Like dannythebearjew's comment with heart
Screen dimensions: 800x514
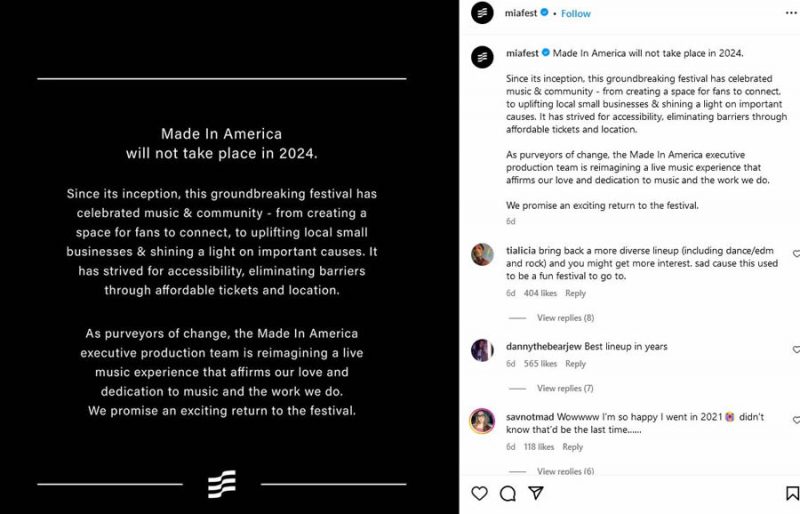(796, 349)
